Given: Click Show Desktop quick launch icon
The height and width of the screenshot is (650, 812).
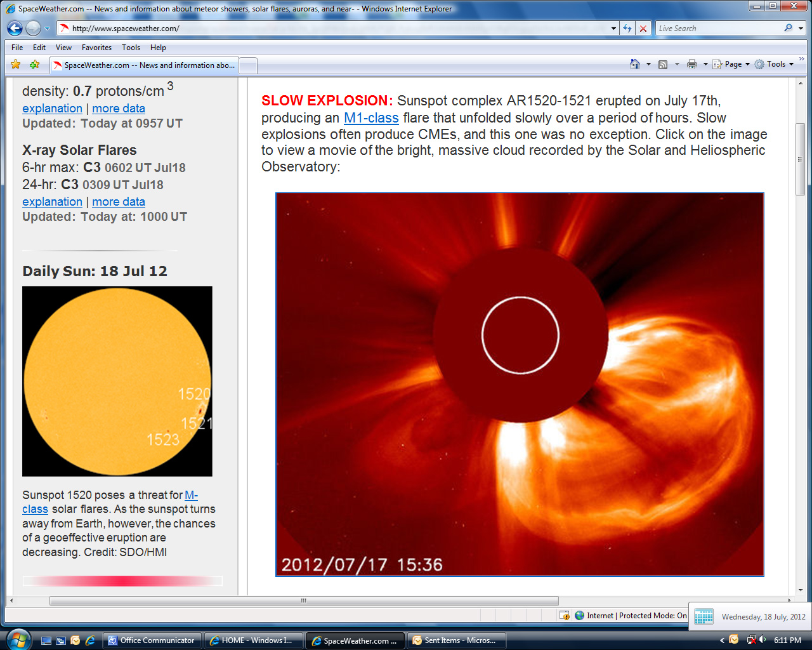Looking at the screenshot, I should coord(46,640).
